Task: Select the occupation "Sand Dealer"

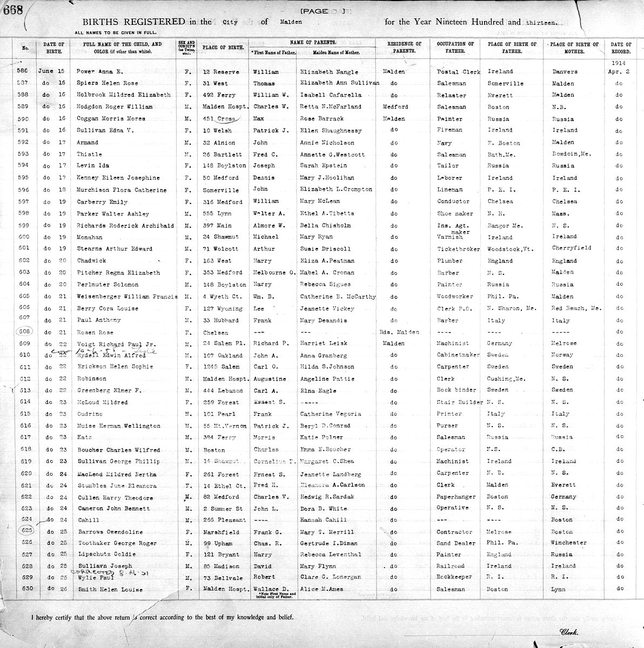Action: [x=457, y=543]
